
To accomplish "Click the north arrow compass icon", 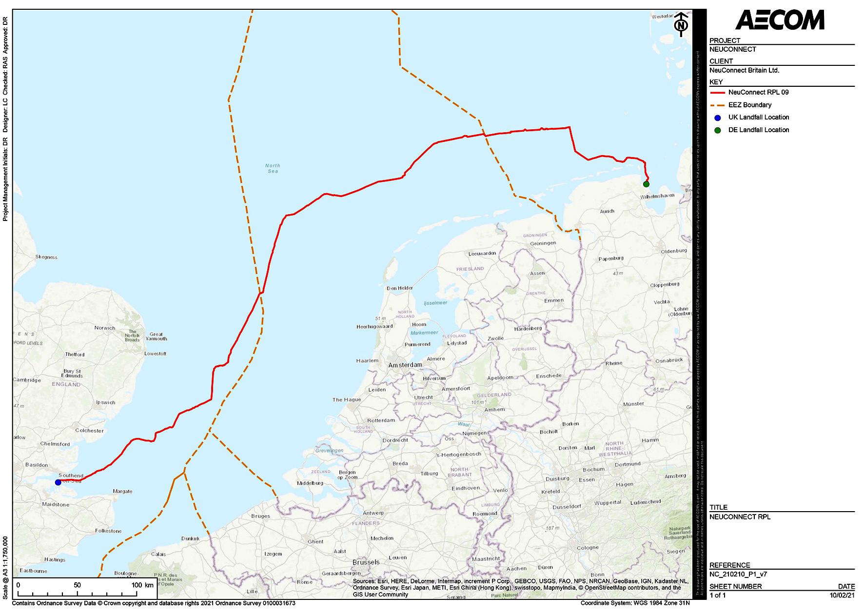I will pos(681,25).
